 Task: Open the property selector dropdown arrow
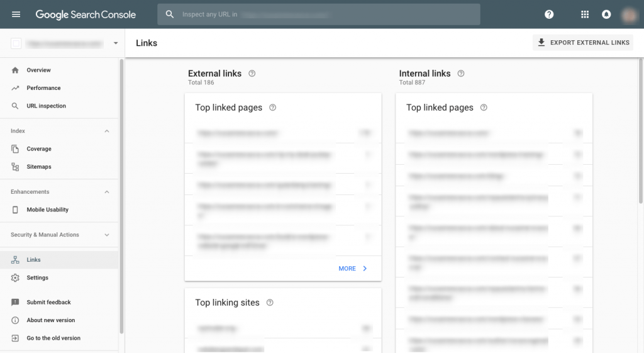pyautogui.click(x=116, y=43)
